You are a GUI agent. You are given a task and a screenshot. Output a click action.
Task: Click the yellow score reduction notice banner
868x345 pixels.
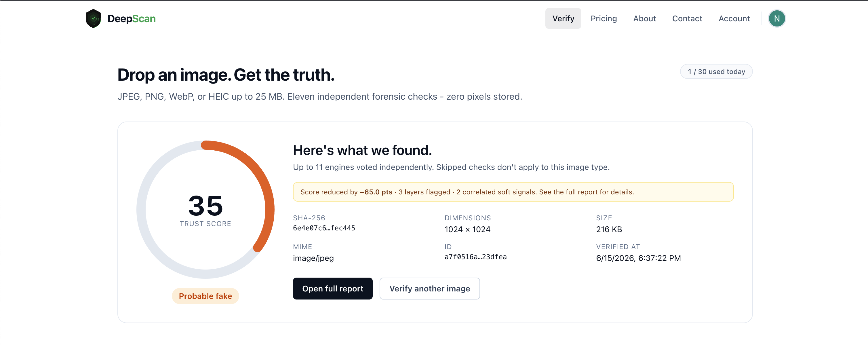point(513,192)
